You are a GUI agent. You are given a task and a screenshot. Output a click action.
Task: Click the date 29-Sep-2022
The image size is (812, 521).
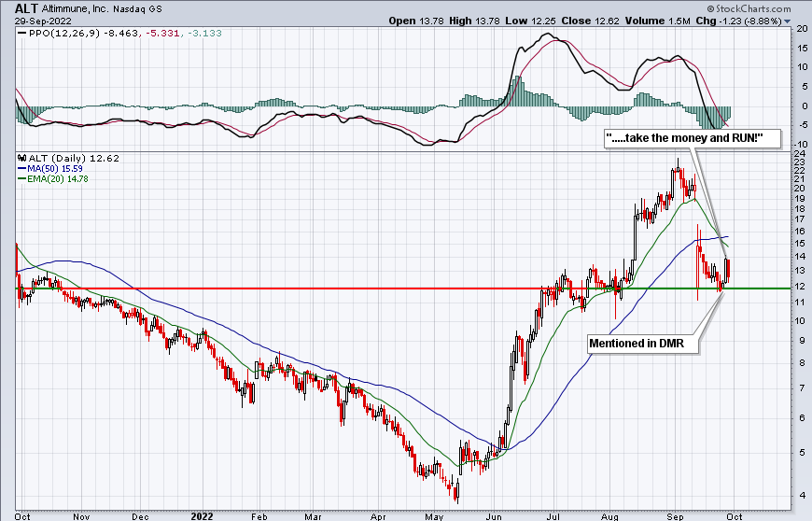coord(43,21)
